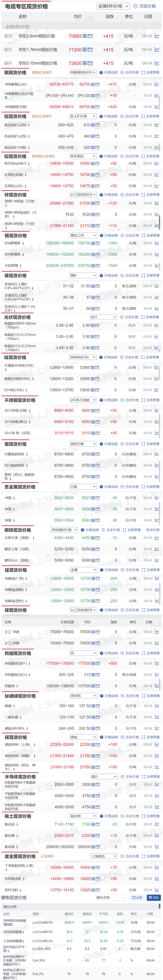This screenshot has width=163, height=980.
Task: Click info icon beside 低品铝矿(山西)
Action: (x=29, y=136)
